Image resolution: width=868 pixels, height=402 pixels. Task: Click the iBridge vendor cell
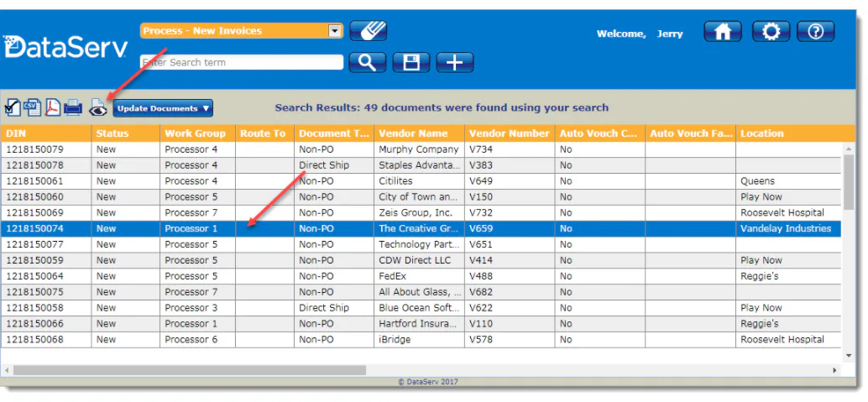(x=419, y=339)
